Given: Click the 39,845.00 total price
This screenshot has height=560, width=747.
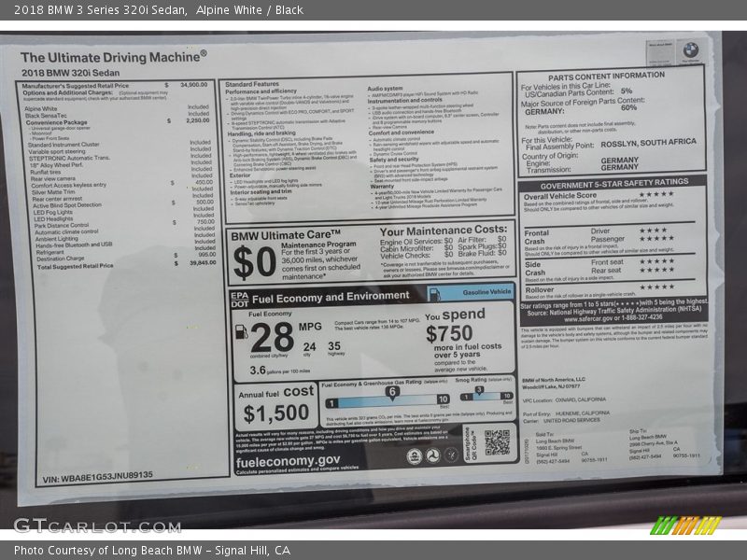Looking at the screenshot, I should tap(203, 262).
